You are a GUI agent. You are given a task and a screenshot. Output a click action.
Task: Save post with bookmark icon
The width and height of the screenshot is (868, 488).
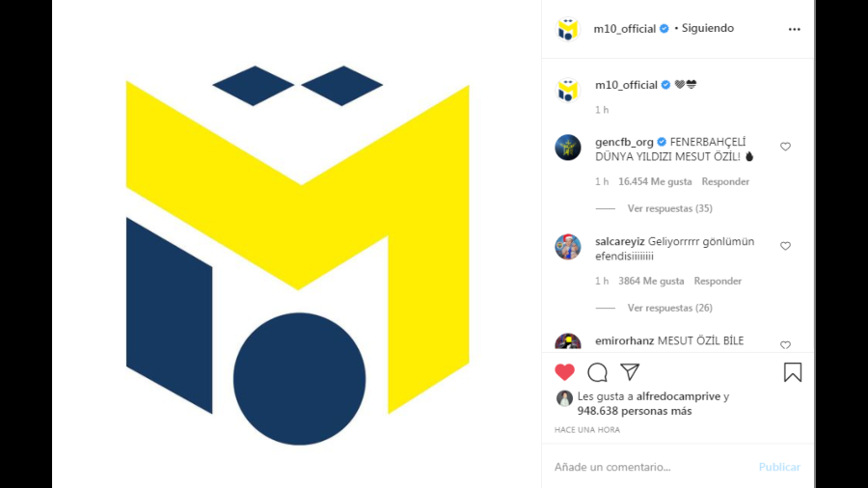pyautogui.click(x=793, y=372)
